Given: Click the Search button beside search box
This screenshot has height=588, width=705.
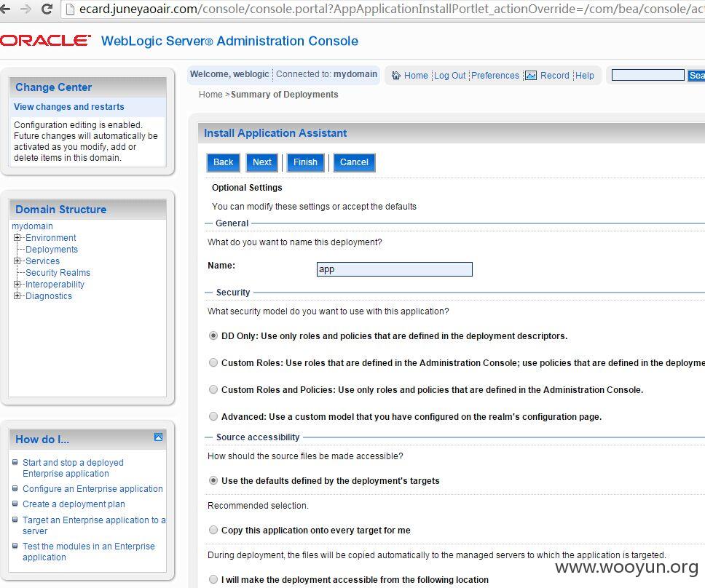Looking at the screenshot, I should 696,75.
